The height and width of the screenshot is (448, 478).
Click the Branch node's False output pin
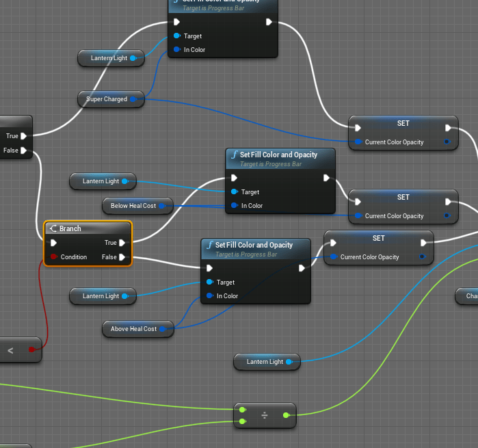(122, 257)
